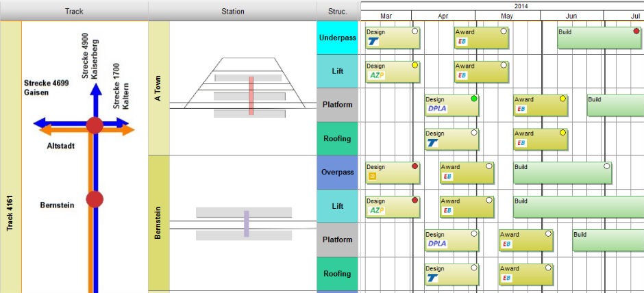This screenshot has width=644, height=293.
Task: Click the Track 4161 row label
Action: [11, 157]
